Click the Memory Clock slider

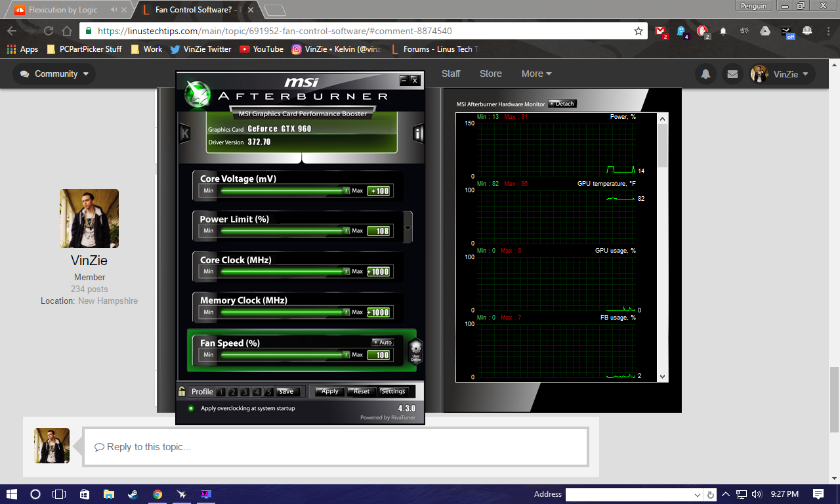tap(284, 312)
